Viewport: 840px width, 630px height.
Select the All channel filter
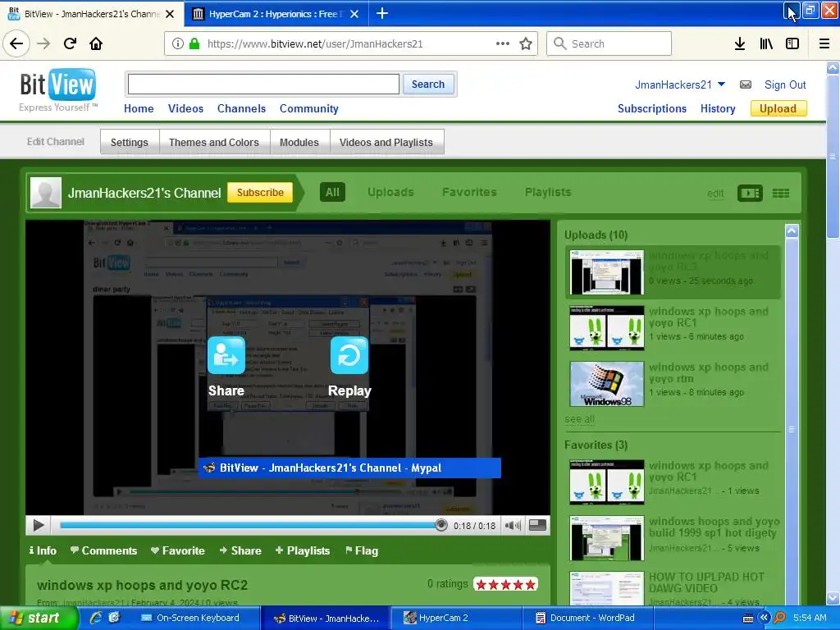pyautogui.click(x=332, y=192)
